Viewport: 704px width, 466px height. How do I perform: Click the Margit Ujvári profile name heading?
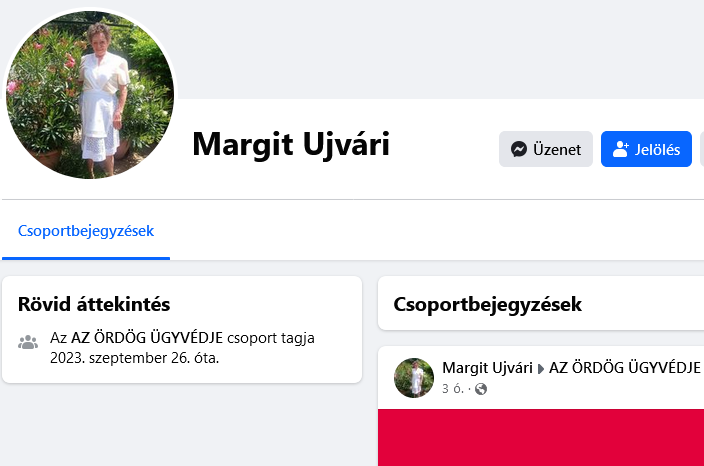(x=291, y=145)
